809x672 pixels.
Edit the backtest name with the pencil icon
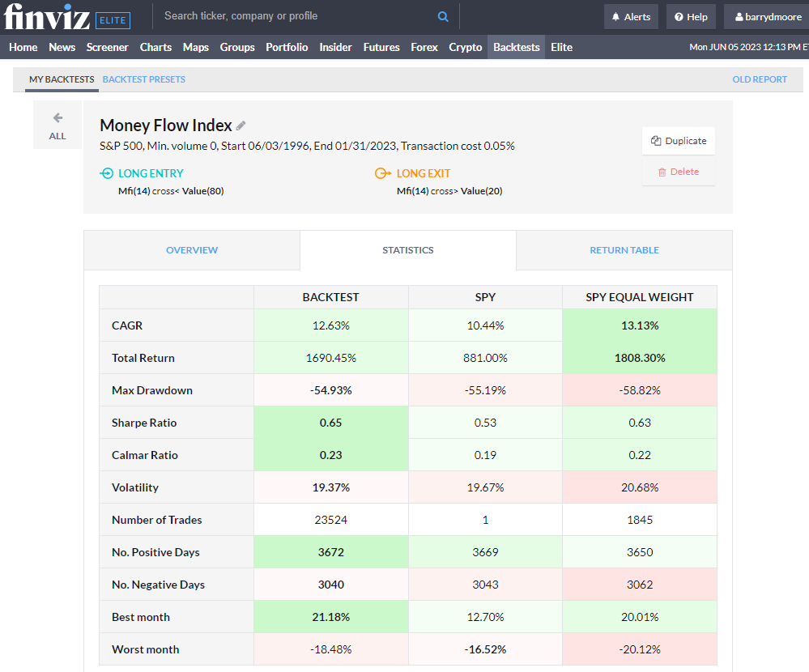[241, 125]
